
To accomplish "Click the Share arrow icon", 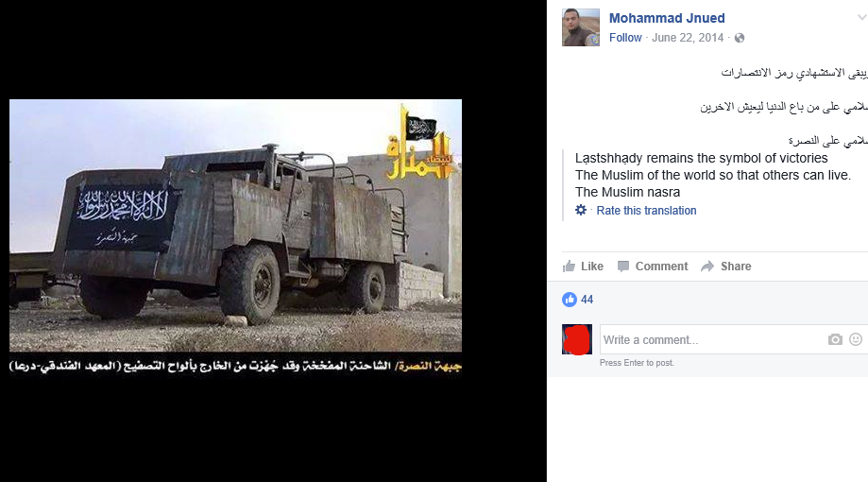I will pos(707,267).
